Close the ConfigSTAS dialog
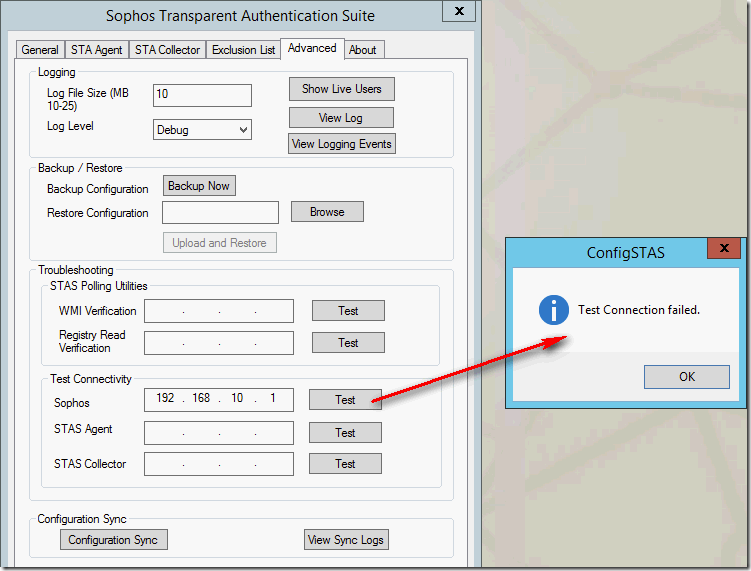The image size is (751, 571). point(724,248)
